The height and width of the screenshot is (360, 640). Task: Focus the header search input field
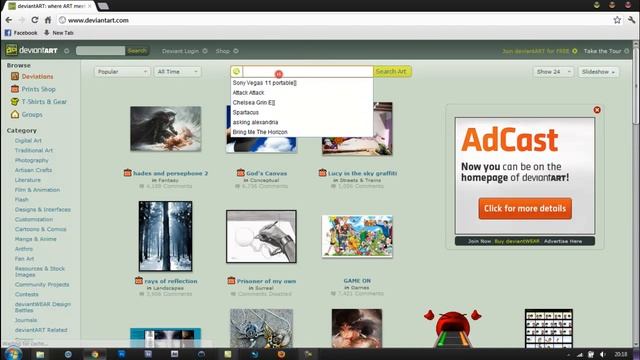pyautogui.click(x=100, y=51)
